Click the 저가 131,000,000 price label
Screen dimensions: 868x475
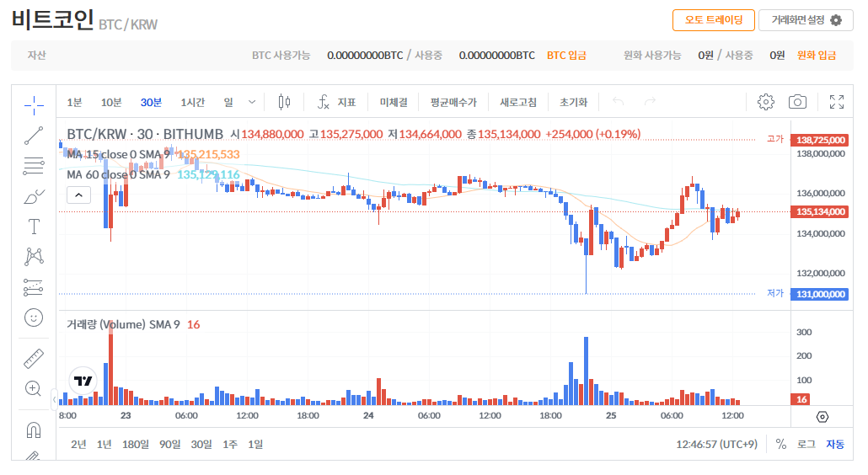820,294
